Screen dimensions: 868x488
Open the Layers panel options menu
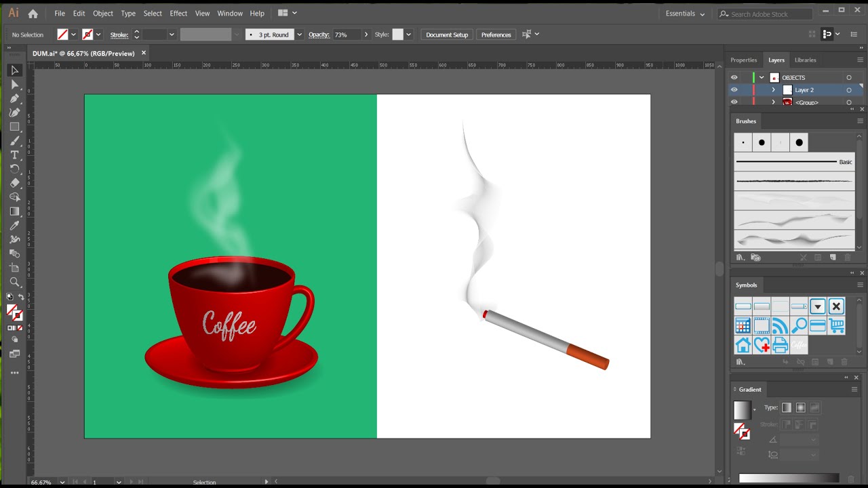[x=860, y=60]
